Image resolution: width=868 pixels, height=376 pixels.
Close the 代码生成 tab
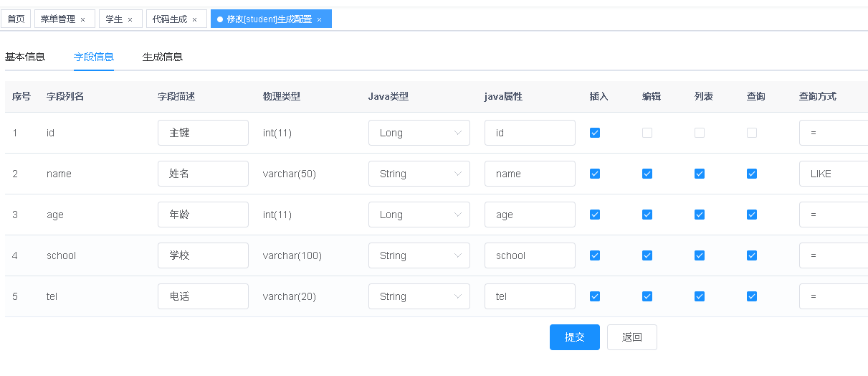point(194,19)
